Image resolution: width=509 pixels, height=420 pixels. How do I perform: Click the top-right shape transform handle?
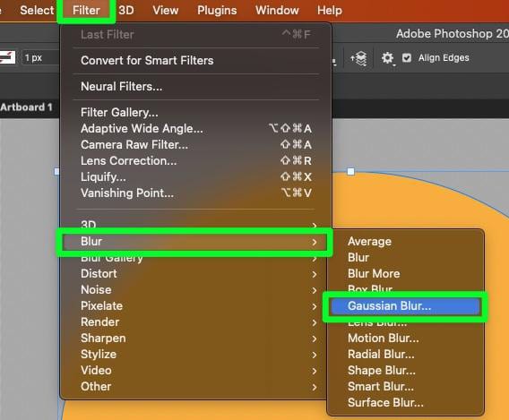pyautogui.click(x=351, y=172)
